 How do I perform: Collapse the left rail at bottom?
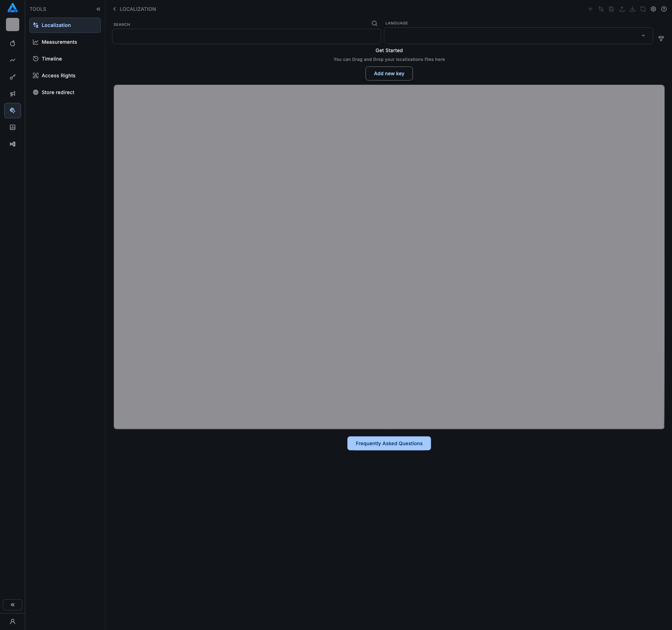[13, 605]
